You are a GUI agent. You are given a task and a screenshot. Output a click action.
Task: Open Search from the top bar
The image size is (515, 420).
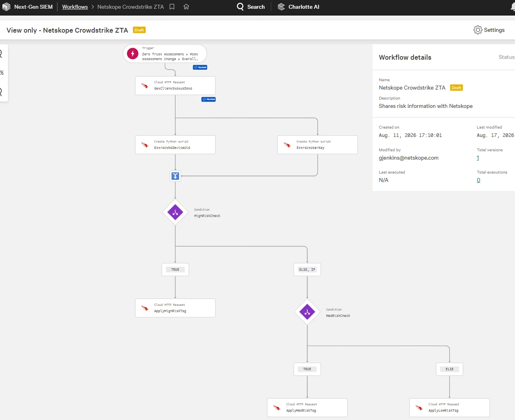251,7
